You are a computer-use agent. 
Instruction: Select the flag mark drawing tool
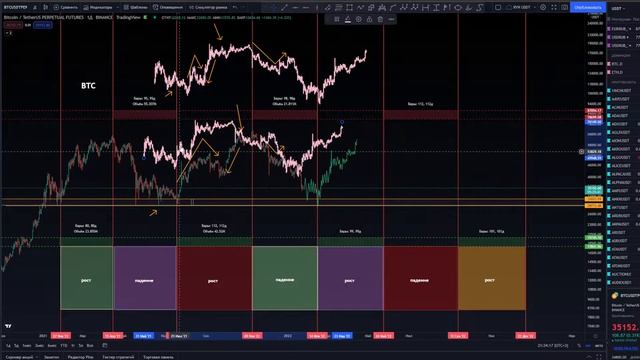click(x=447, y=7)
